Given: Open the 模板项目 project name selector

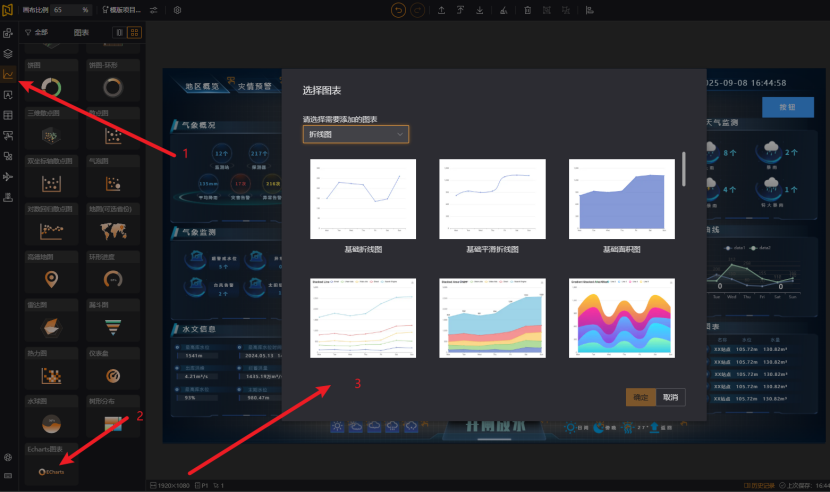Looking at the screenshot, I should pos(122,10).
